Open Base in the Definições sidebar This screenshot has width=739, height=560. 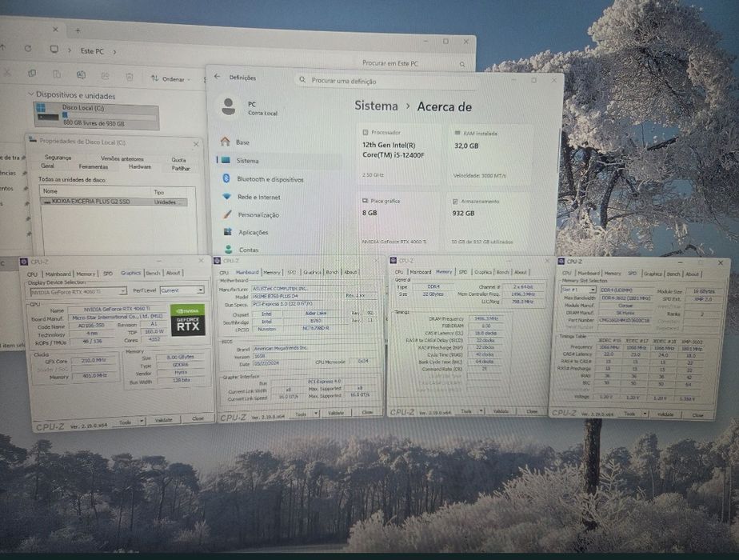(x=279, y=142)
